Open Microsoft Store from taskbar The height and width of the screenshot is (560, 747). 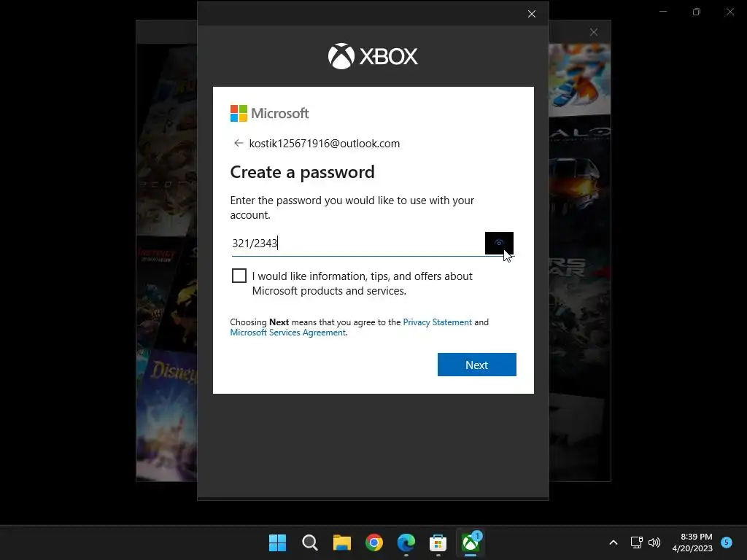pos(438,542)
